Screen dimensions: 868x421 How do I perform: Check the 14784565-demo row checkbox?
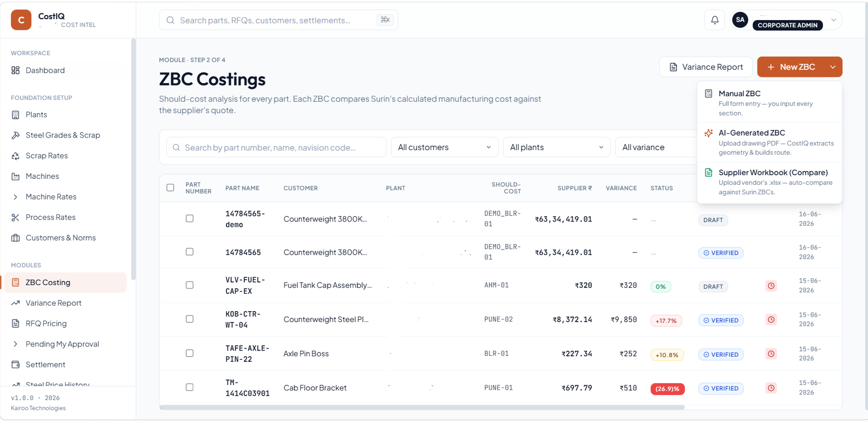(189, 219)
